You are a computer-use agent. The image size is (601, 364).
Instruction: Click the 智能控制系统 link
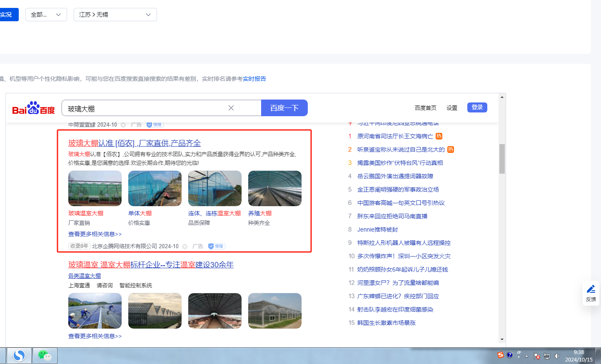pos(136,285)
